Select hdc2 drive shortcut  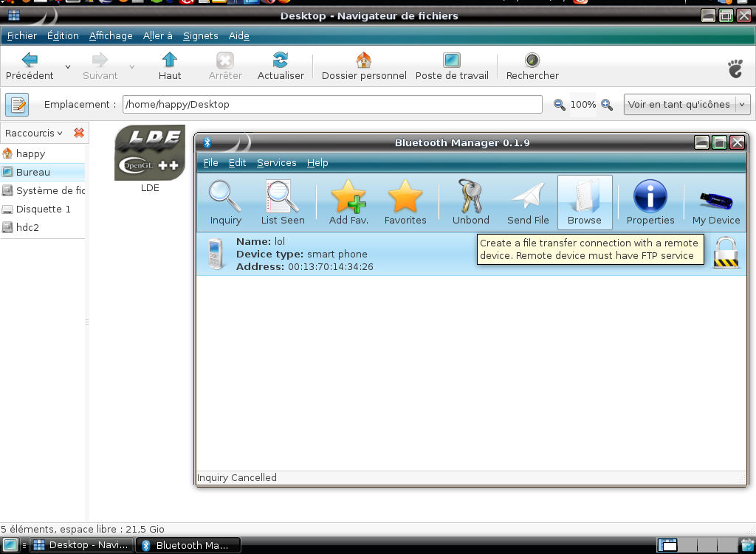point(42,227)
